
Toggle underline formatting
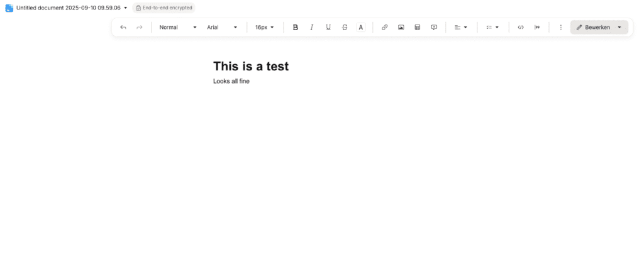point(328,28)
